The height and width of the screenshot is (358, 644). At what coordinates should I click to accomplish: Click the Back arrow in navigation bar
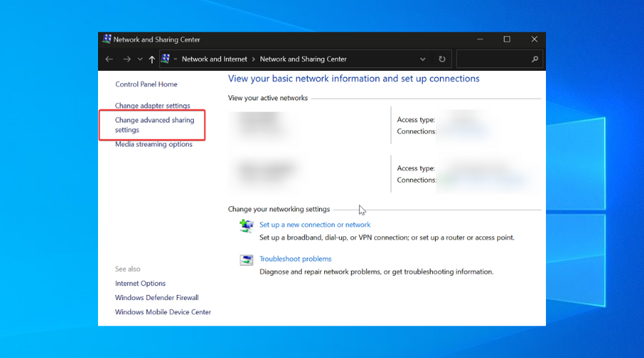click(x=109, y=59)
